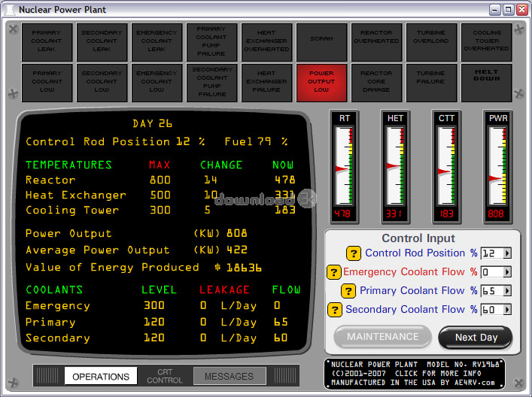Viewport: 532px width, 397px height.
Task: Click the Emergency coolant level 300
Action: click(154, 305)
